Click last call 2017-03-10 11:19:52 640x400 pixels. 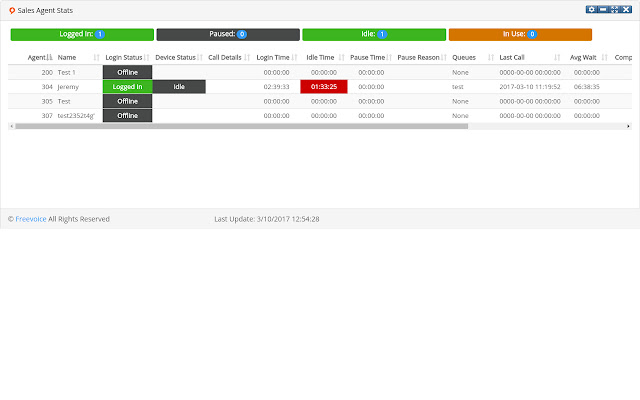pos(530,87)
